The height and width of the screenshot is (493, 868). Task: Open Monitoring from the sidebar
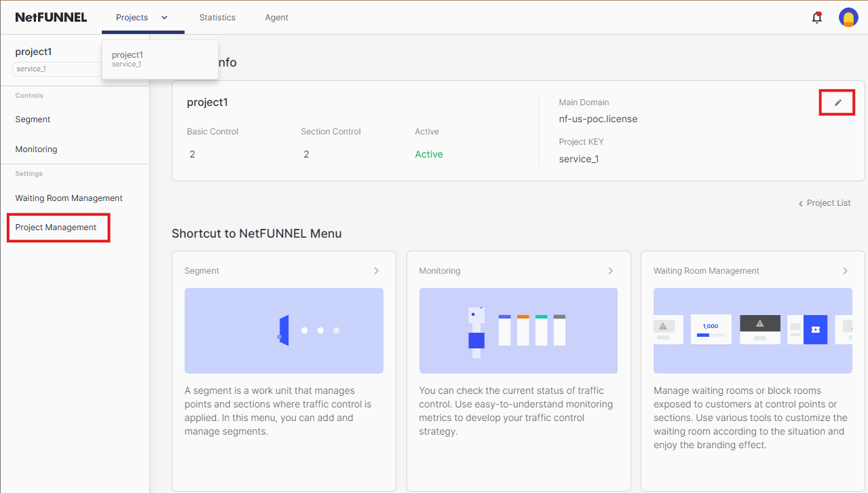35,149
